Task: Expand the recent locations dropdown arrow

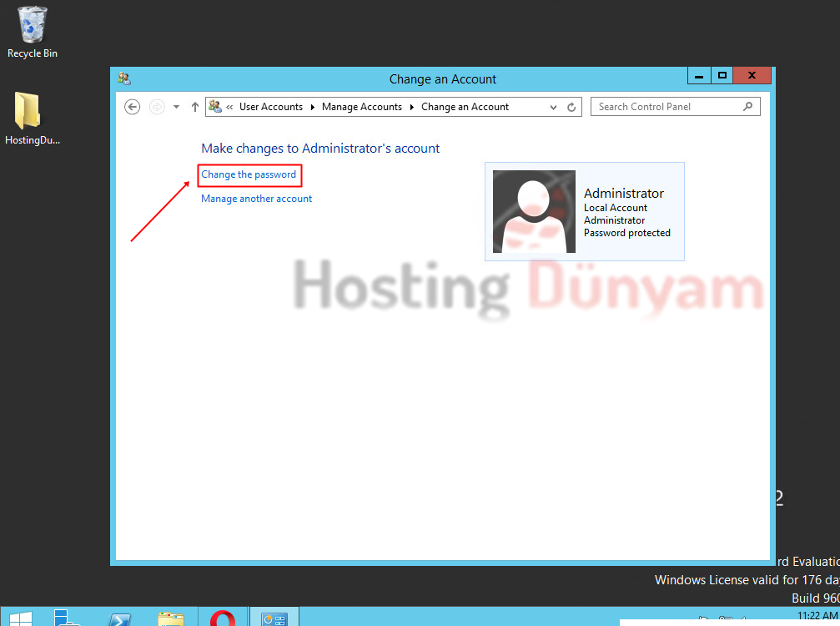Action: point(176,107)
